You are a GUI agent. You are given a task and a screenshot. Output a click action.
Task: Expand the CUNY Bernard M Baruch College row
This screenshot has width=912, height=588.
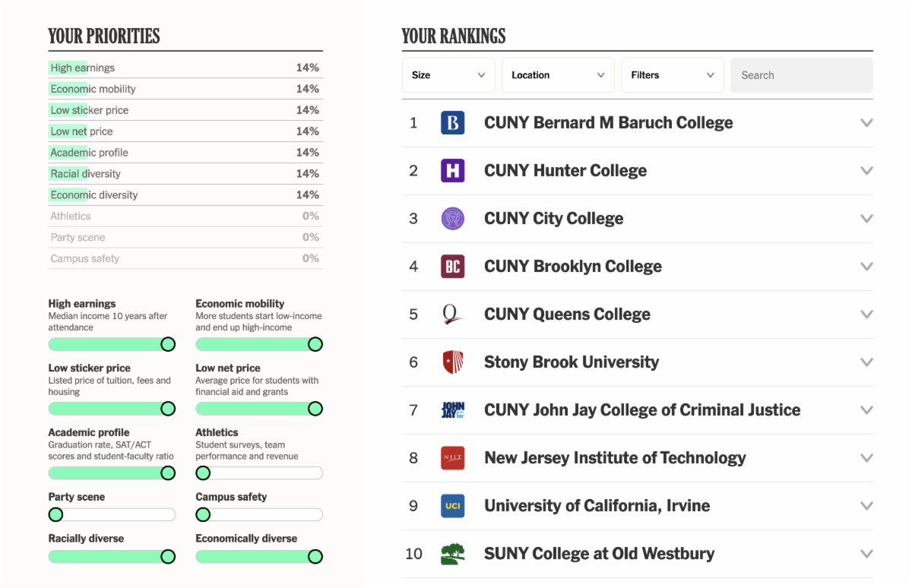[x=866, y=123]
